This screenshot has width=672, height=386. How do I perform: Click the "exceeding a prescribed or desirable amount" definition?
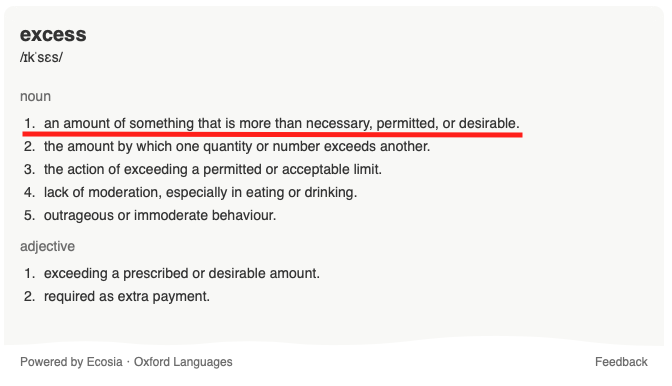(182, 273)
